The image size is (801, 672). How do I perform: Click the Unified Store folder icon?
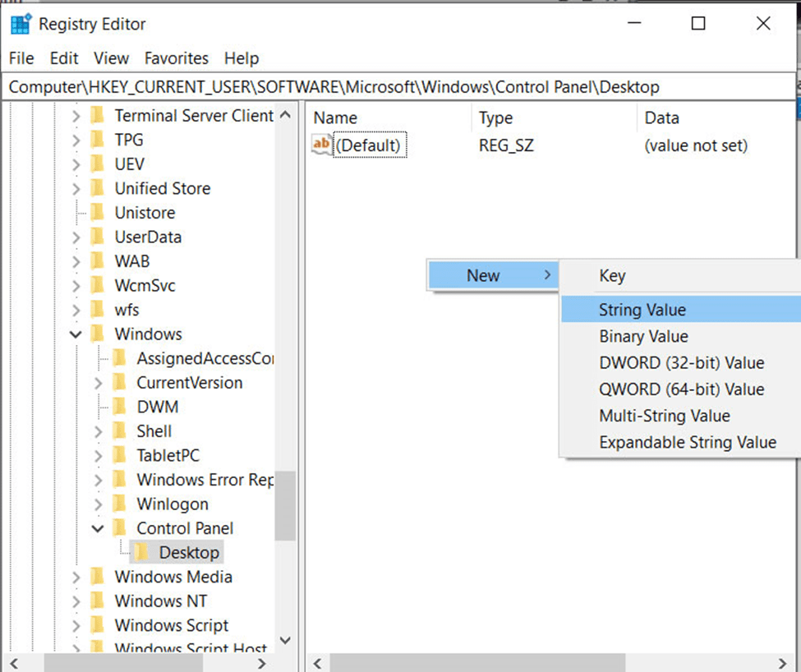click(98, 188)
